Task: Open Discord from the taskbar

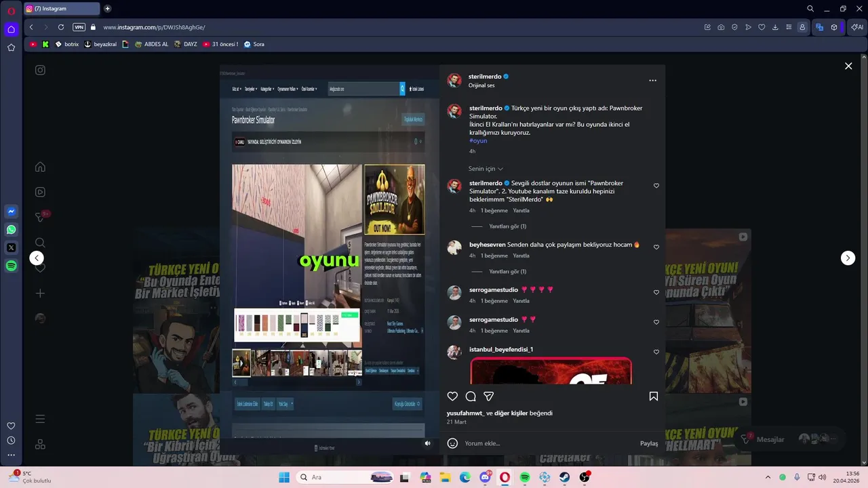Action: pos(485,477)
